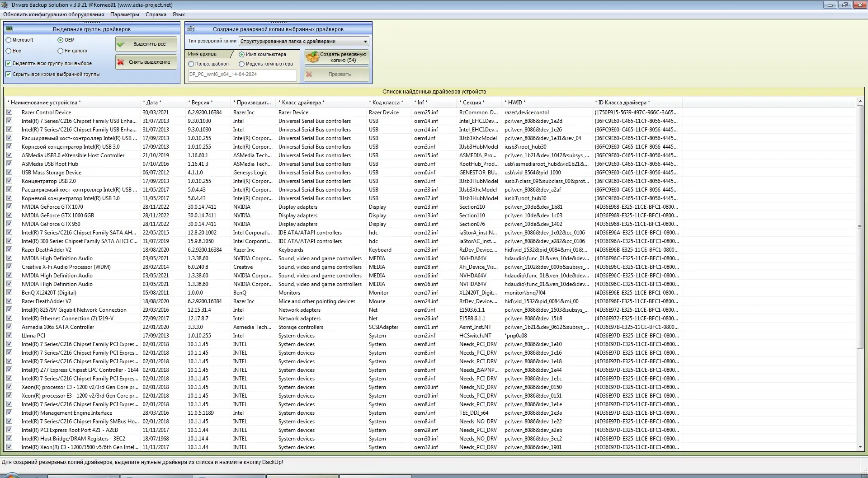This screenshot has height=478, width=868.
Task: Click the 'Снять выделение' deselect button
Action: pos(146,62)
